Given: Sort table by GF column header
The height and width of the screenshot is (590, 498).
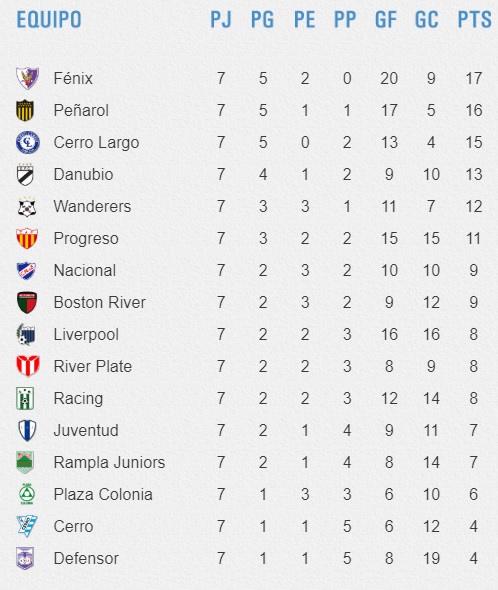Looking at the screenshot, I should (x=386, y=20).
